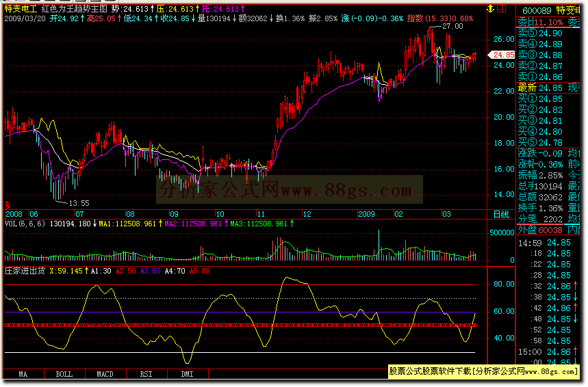This screenshot has height=387, width=588.
Task: Click the 13.55 low price marker
Action: coord(79,204)
